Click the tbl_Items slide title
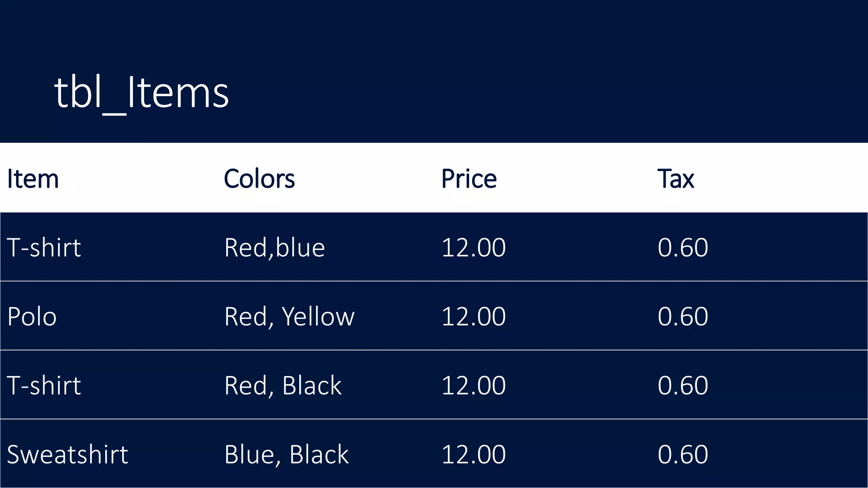This screenshot has height=488, width=868. 142,92
